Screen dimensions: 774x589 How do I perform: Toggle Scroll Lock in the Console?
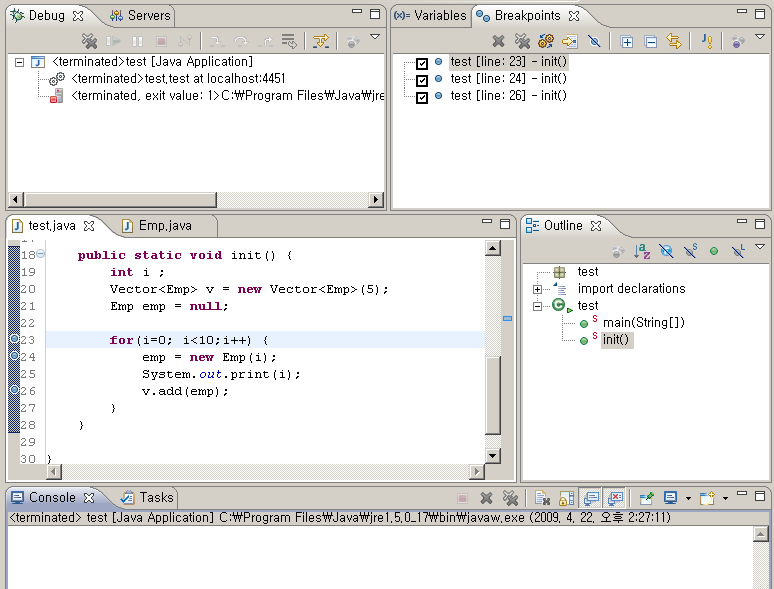click(x=566, y=497)
